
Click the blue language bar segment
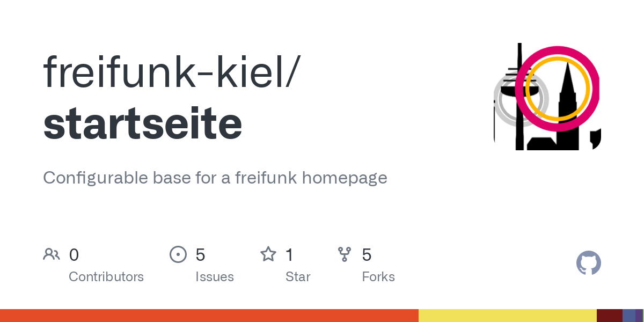click(628, 316)
